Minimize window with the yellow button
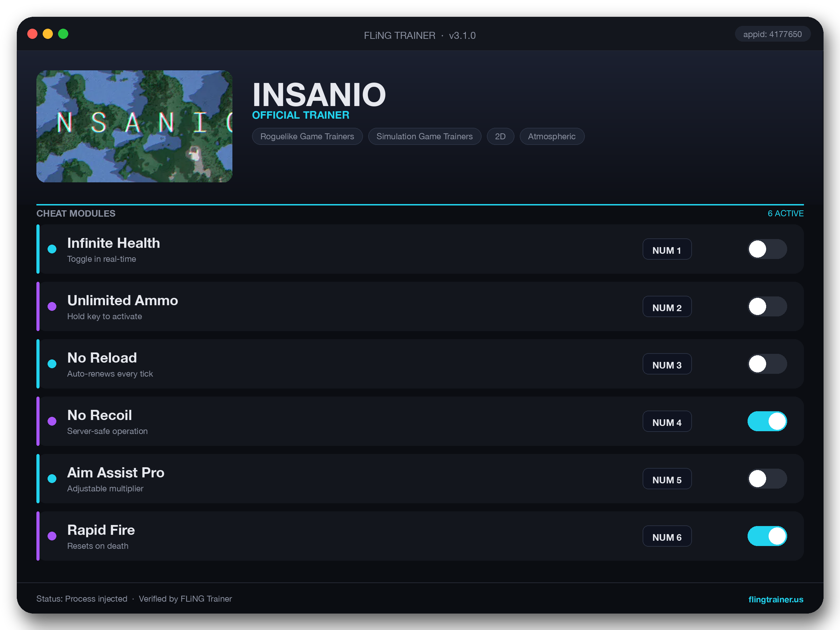This screenshot has height=630, width=840. 48,34
